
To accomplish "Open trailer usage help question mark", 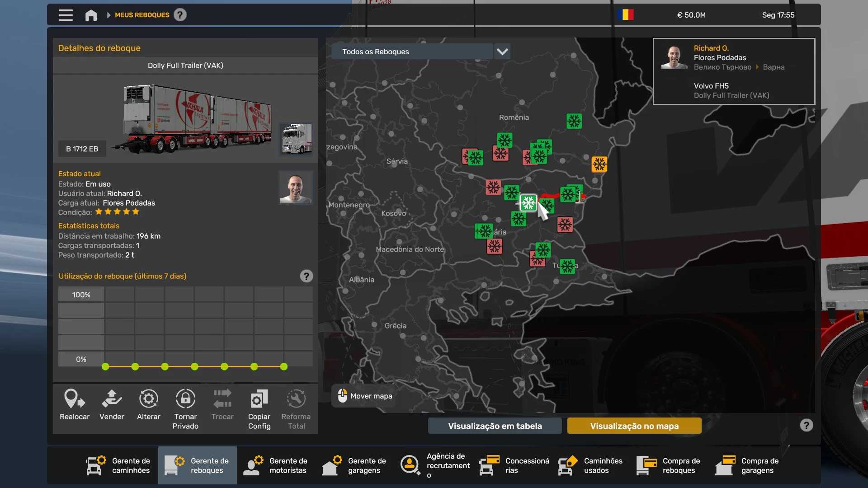I will pyautogui.click(x=306, y=276).
